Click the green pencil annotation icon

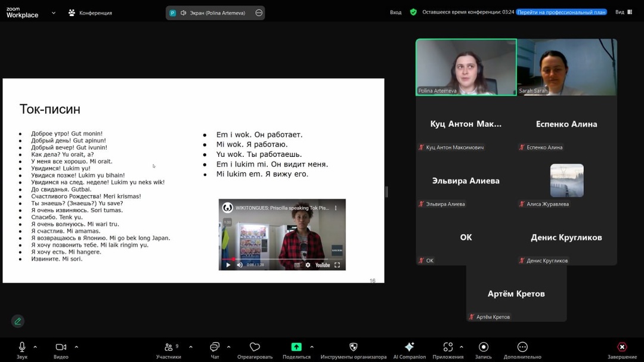tap(18, 321)
